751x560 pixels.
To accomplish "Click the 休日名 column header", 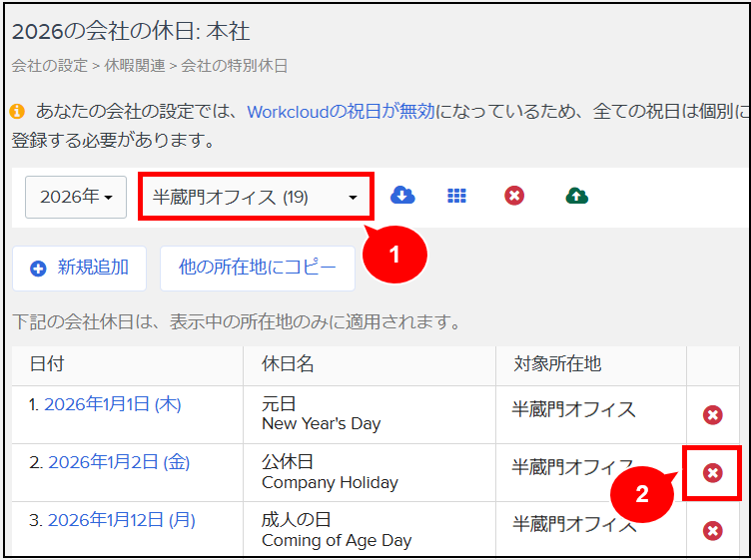I will 288,364.
